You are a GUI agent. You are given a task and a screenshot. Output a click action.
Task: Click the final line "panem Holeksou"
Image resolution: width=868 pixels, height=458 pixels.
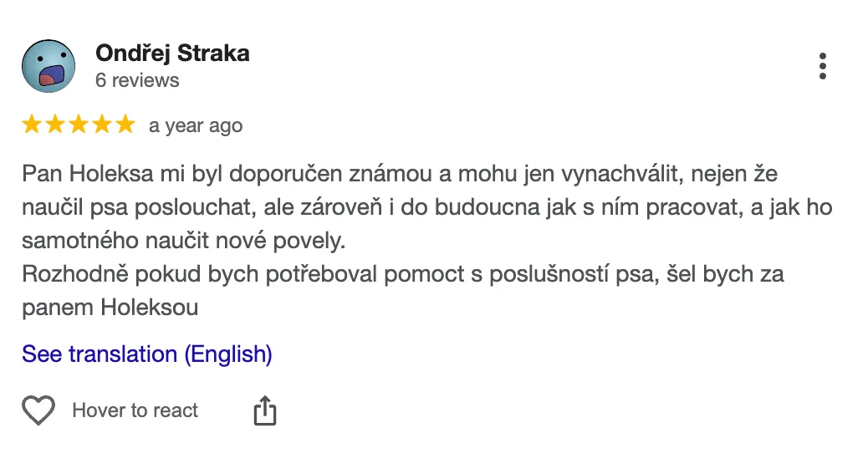110,307
